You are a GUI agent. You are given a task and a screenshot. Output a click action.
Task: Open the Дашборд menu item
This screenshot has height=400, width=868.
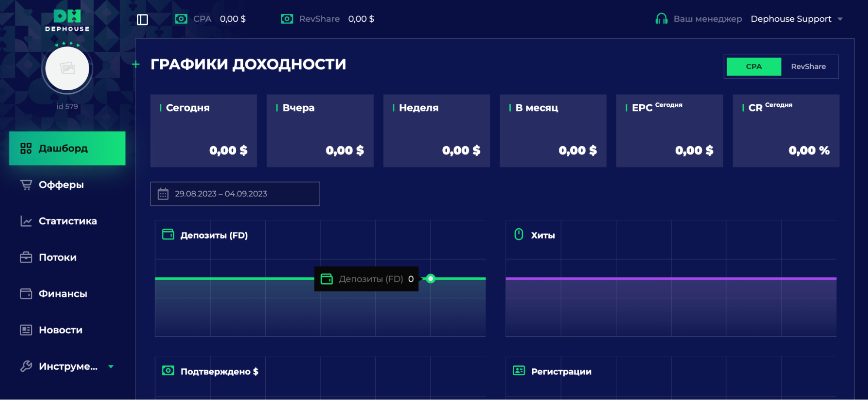click(67, 148)
